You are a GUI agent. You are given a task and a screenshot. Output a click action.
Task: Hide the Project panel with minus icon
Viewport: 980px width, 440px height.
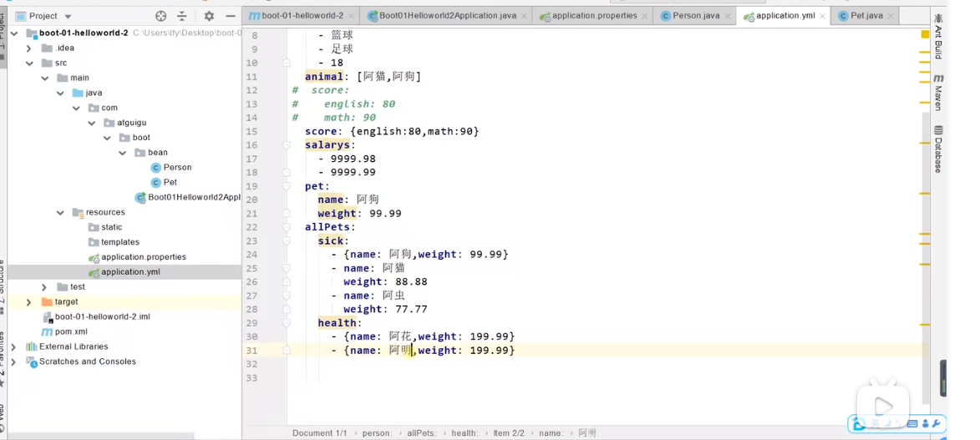(231, 16)
